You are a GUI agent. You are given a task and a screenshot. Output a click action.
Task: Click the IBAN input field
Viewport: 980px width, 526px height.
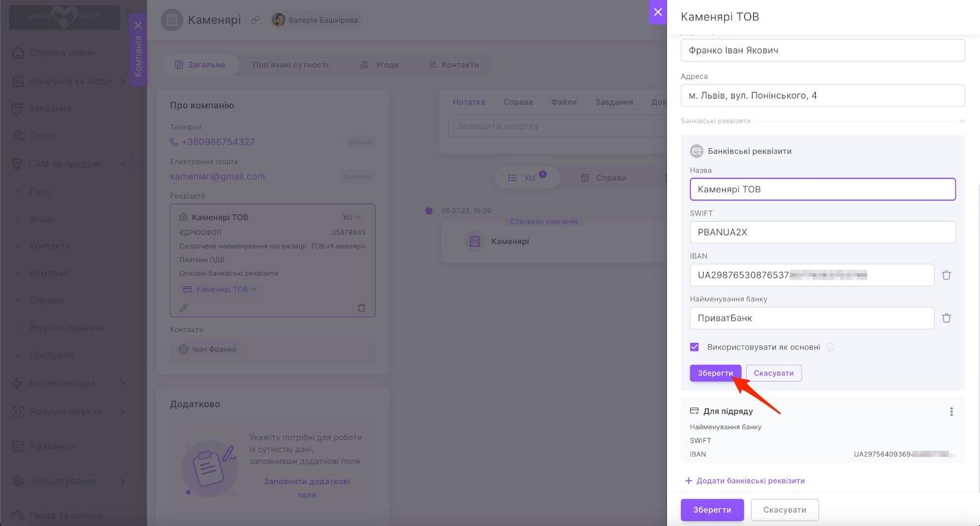click(x=812, y=275)
